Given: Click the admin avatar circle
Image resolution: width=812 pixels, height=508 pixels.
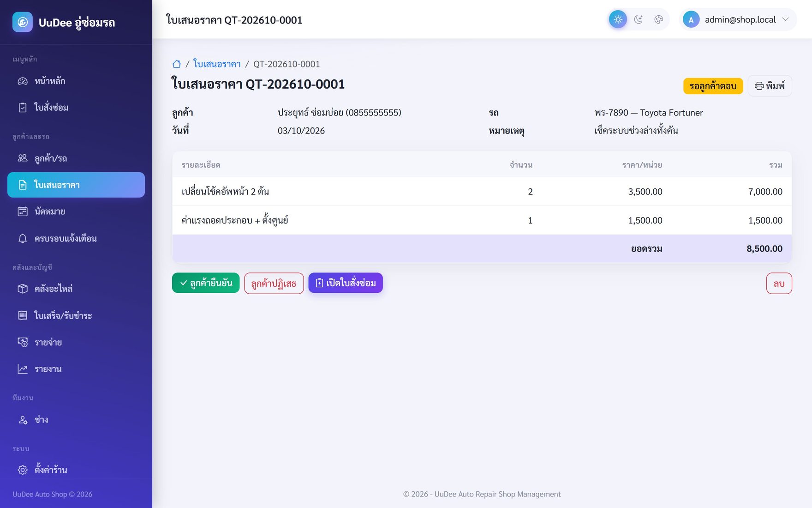Looking at the screenshot, I should (x=691, y=19).
